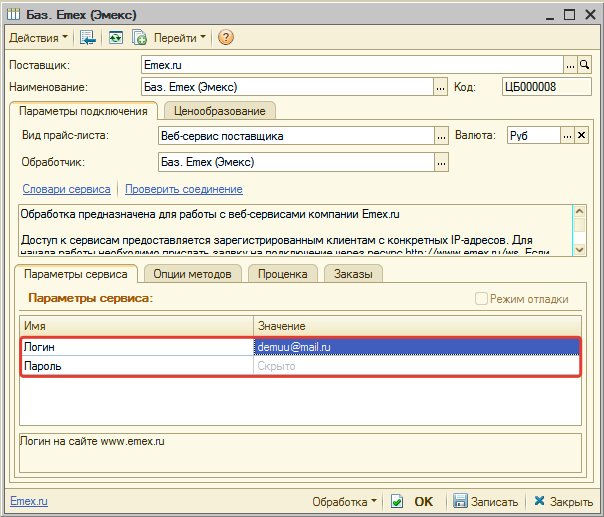Click the window icon in the title bar

tap(13, 15)
